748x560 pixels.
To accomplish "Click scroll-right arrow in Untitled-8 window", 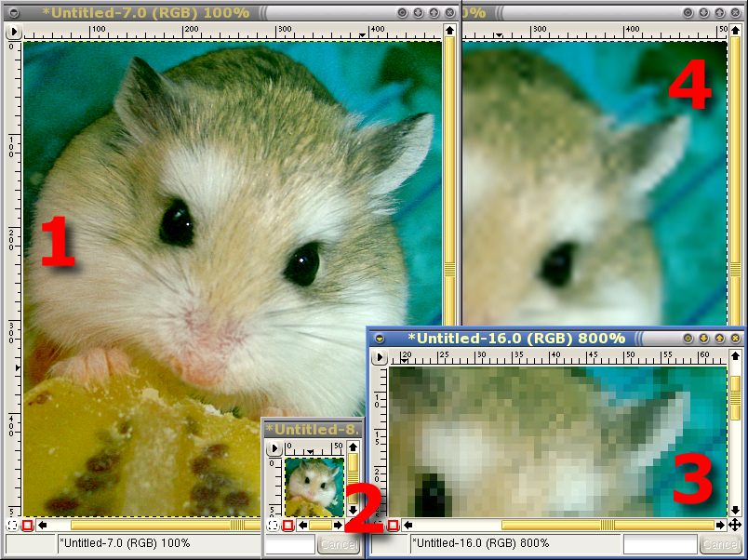I will click(338, 526).
